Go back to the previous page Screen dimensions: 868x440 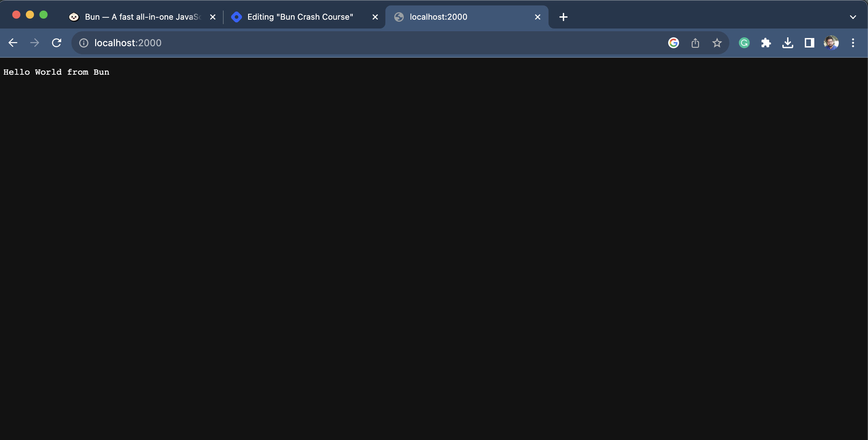13,43
